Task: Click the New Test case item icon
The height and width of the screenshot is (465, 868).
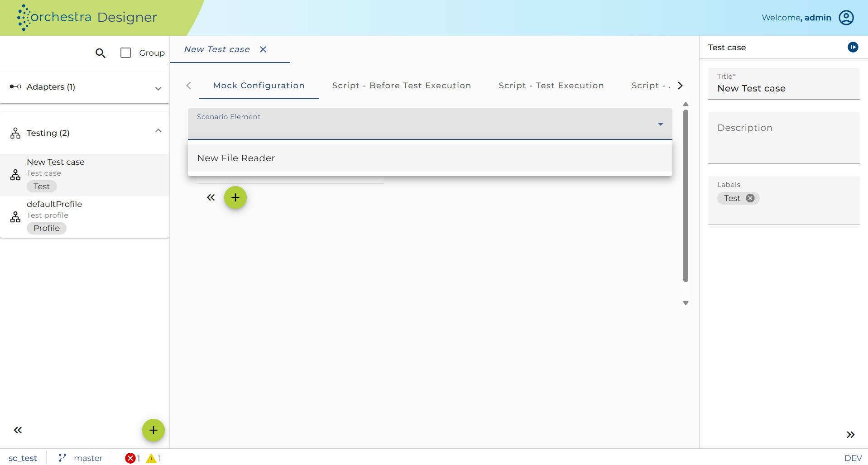Action: [x=15, y=175]
